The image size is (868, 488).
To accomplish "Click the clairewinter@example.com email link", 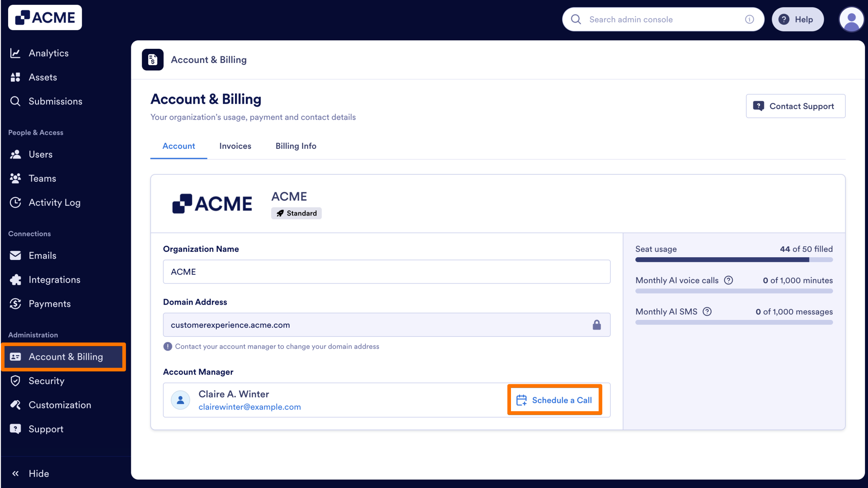I will [x=250, y=407].
